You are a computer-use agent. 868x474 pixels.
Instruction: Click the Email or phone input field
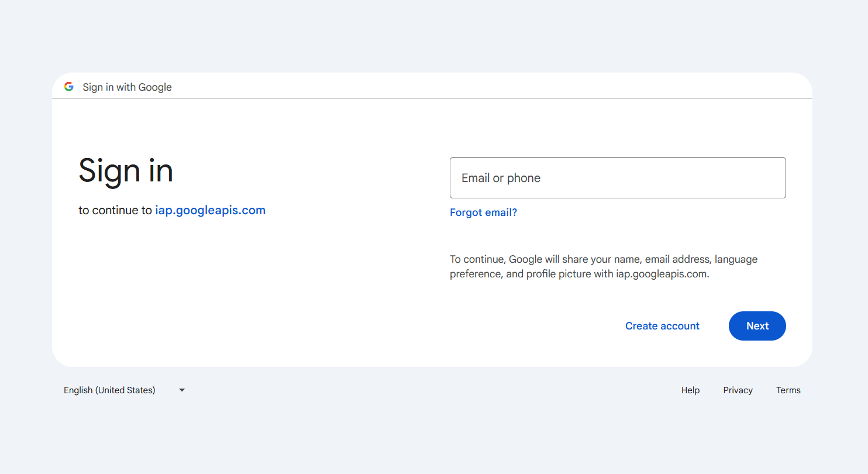[618, 178]
